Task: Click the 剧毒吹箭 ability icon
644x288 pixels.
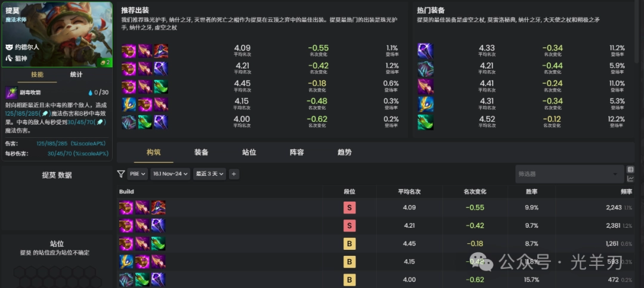Action: [x=11, y=92]
